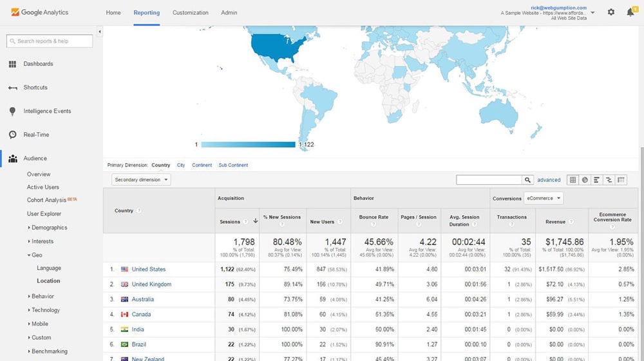
Task: Select the pivot table view icon
Action: (621, 180)
